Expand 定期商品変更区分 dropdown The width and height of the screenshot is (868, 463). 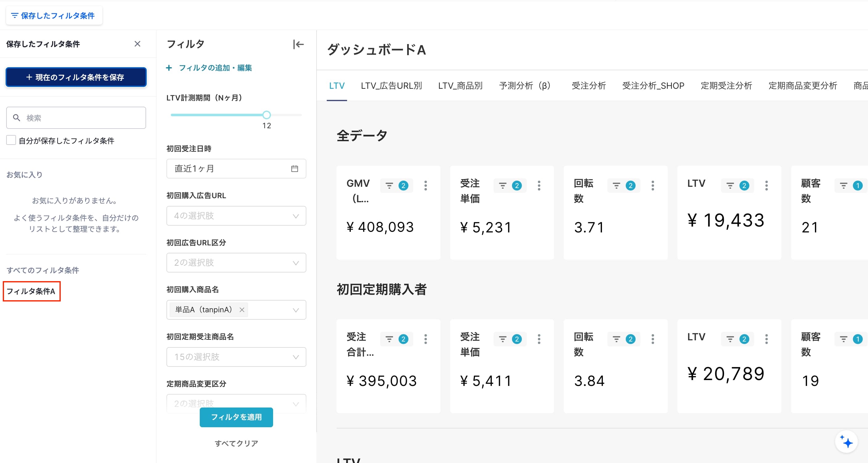tap(236, 404)
